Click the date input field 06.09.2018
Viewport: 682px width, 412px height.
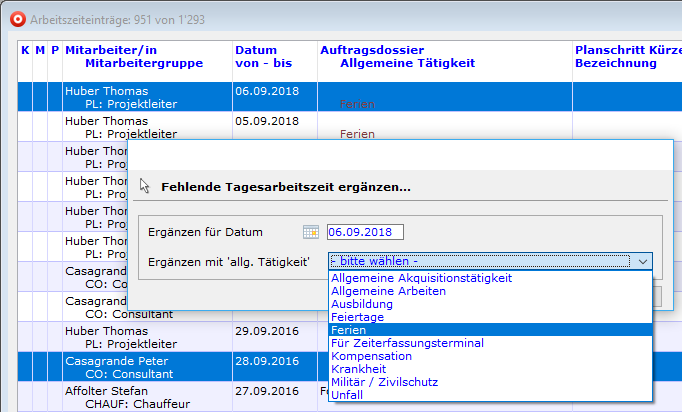tap(365, 232)
